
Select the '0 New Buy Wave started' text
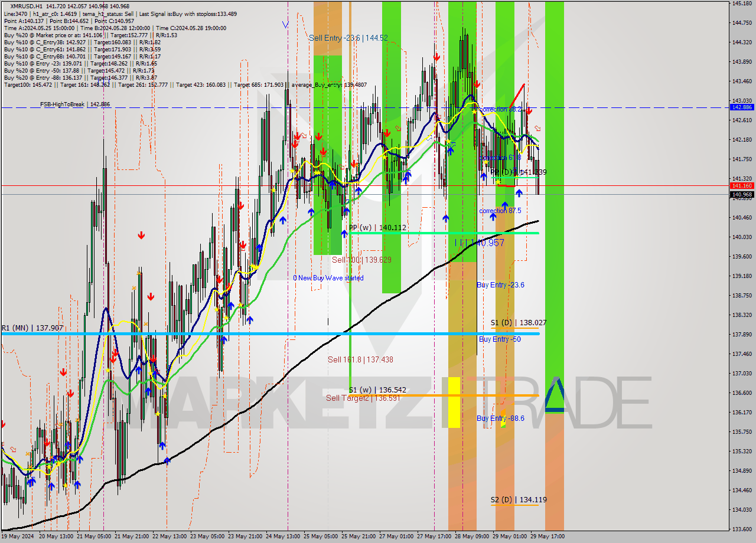[x=328, y=278]
